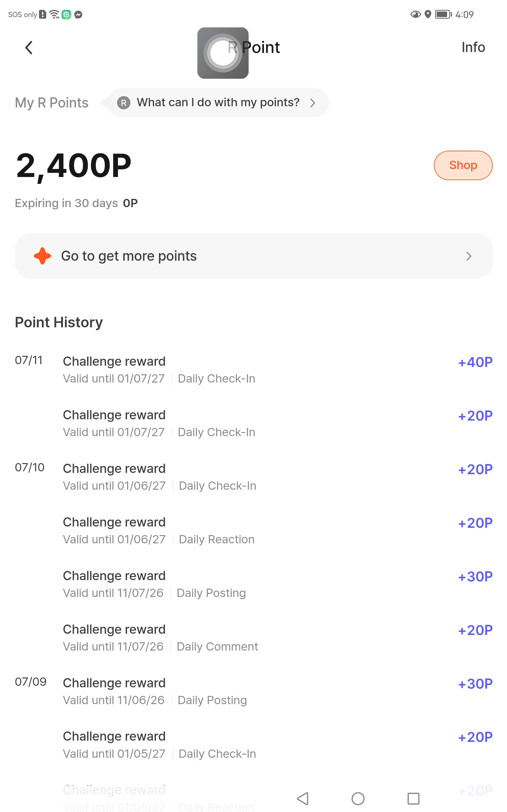
Task: Select the My R Points label
Action: point(52,103)
